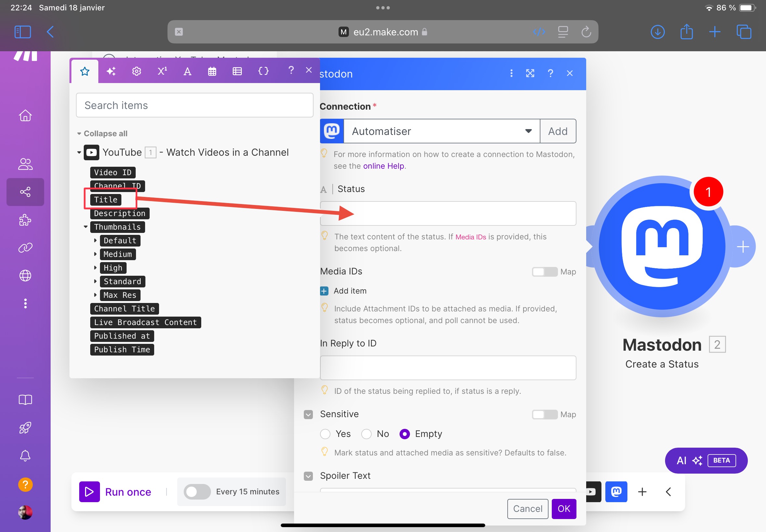766x532 pixels.
Task: Select Empty for Sensitive
Action: coord(404,434)
